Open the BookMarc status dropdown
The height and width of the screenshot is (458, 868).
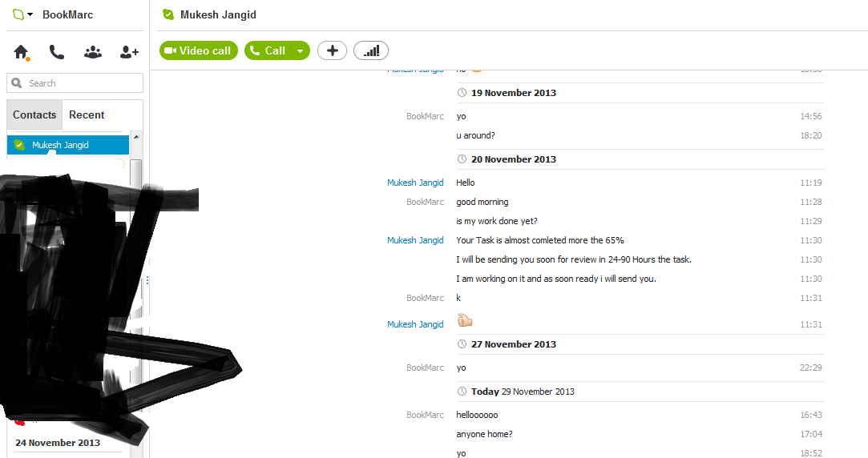(22, 14)
